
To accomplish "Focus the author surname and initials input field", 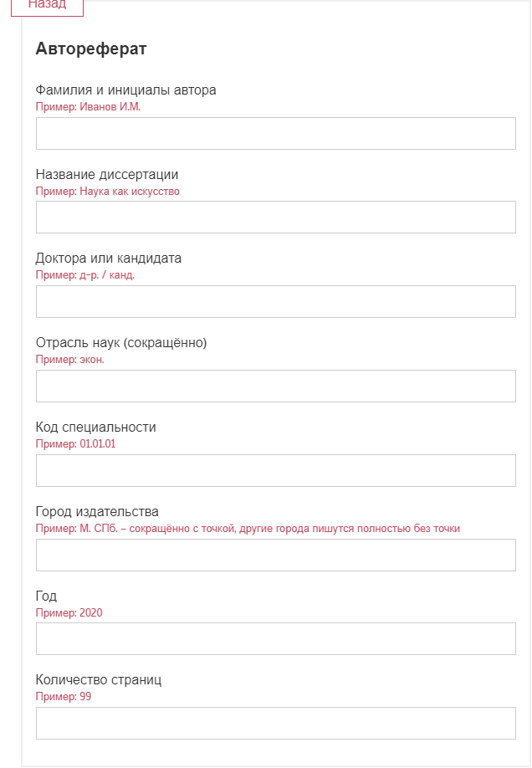I will coord(276,133).
